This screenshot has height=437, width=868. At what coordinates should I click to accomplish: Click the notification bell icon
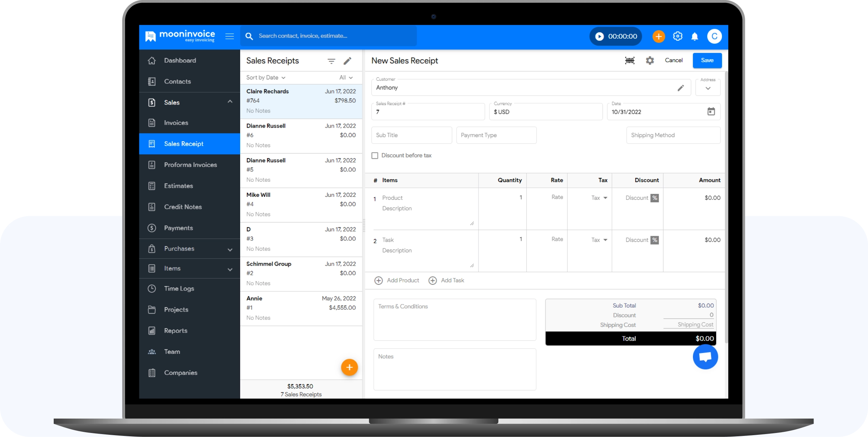(694, 36)
